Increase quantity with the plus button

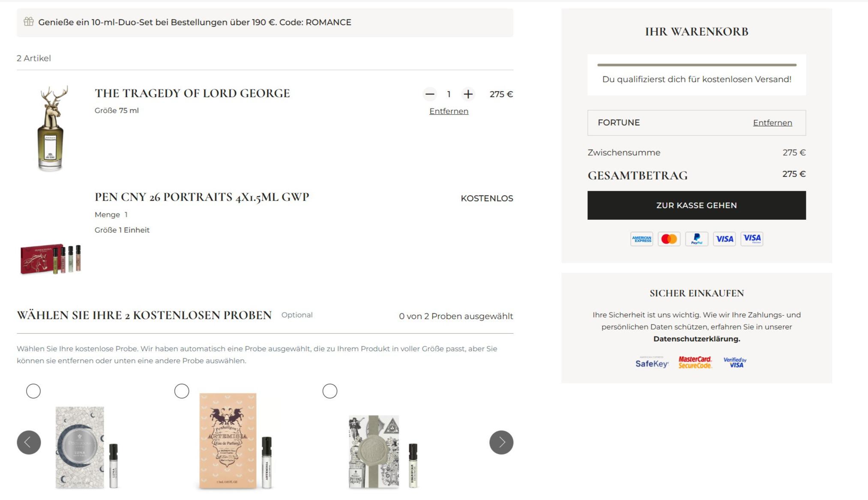(468, 94)
